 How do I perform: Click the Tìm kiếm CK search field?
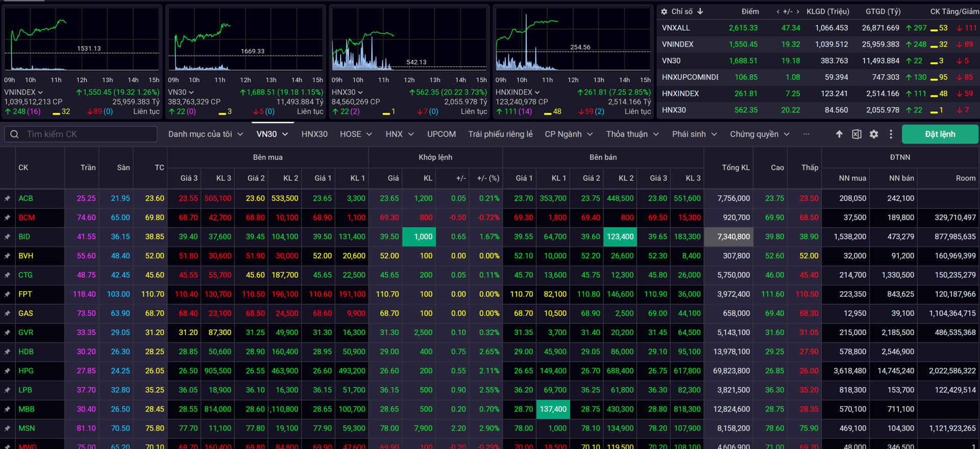pos(81,134)
